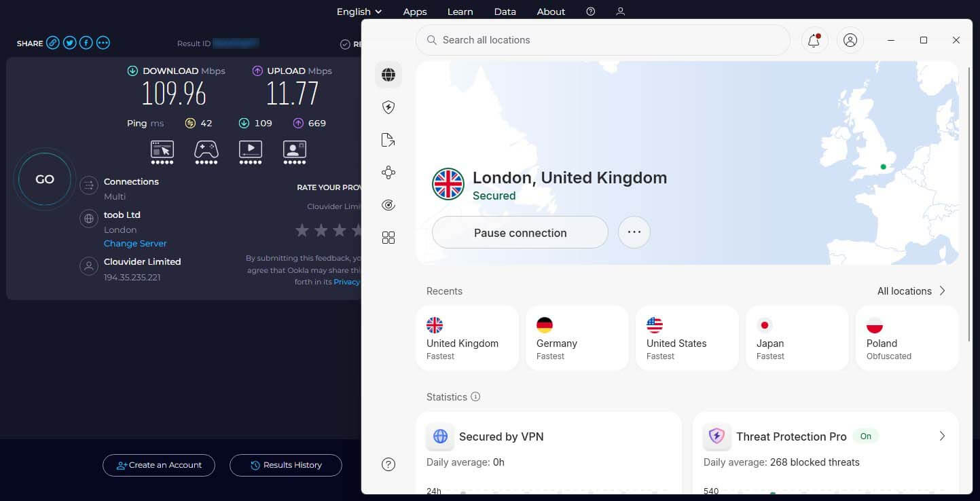
Task: Click the United Kingdom flag next to London
Action: 448,184
